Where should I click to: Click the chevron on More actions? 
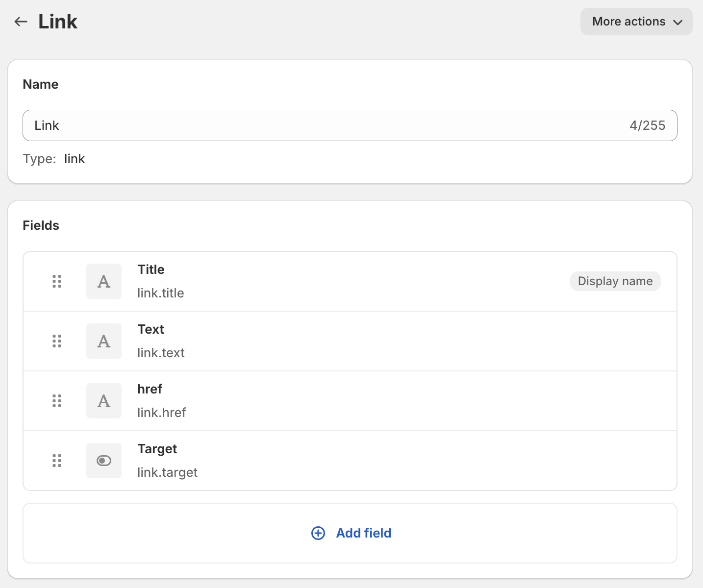pyautogui.click(x=678, y=22)
